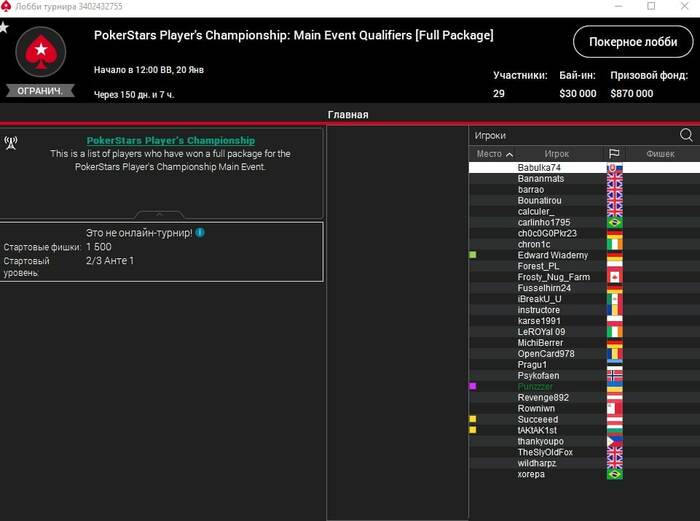Click the PokerStars red spade logo

(x=41, y=52)
